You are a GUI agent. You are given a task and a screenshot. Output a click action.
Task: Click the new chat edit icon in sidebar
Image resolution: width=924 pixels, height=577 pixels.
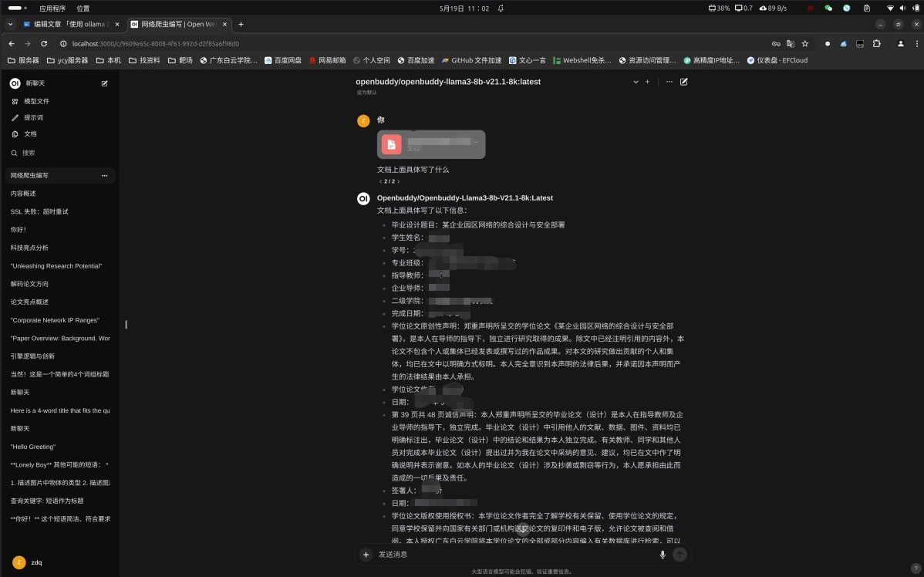pyautogui.click(x=104, y=83)
